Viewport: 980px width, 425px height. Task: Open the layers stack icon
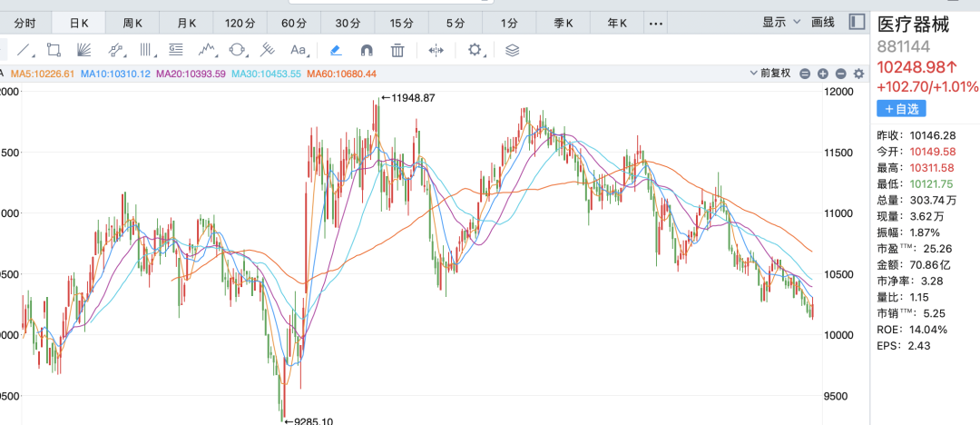tap(513, 50)
